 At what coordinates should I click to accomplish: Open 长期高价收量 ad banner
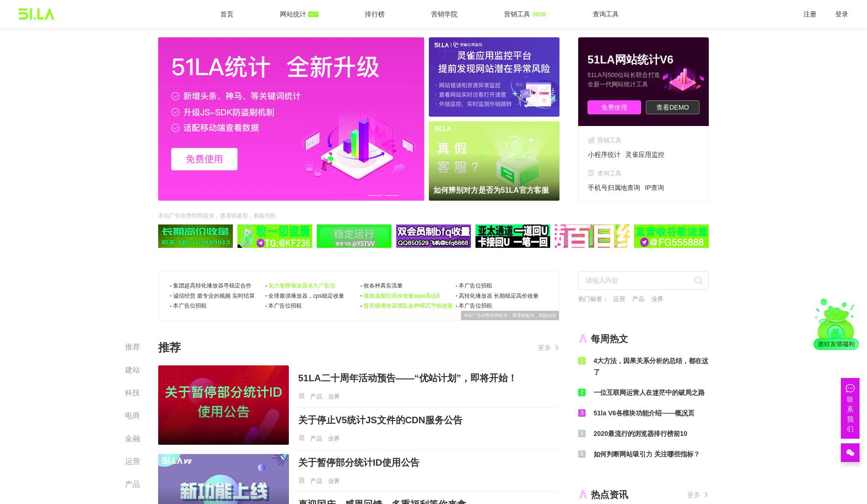coord(196,236)
